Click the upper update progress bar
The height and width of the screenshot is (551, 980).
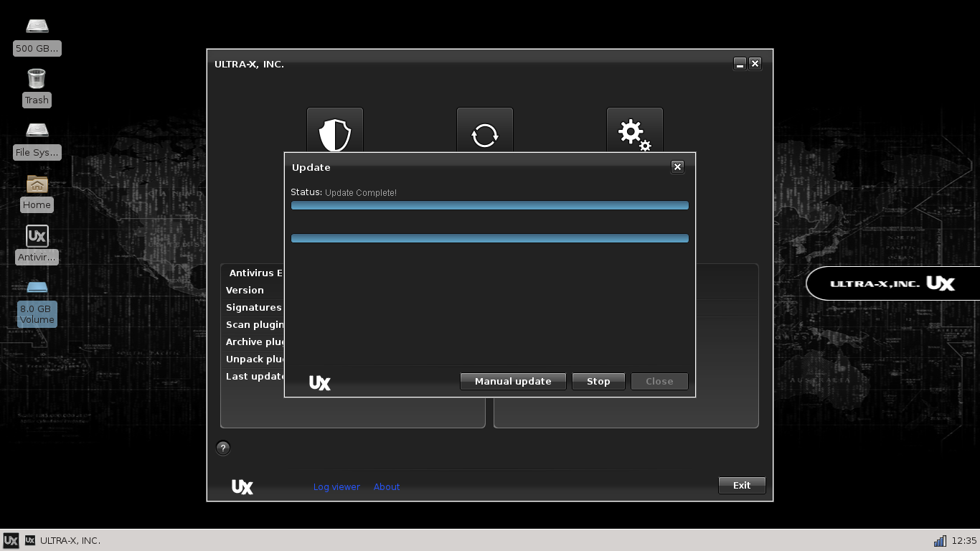pyautogui.click(x=489, y=205)
